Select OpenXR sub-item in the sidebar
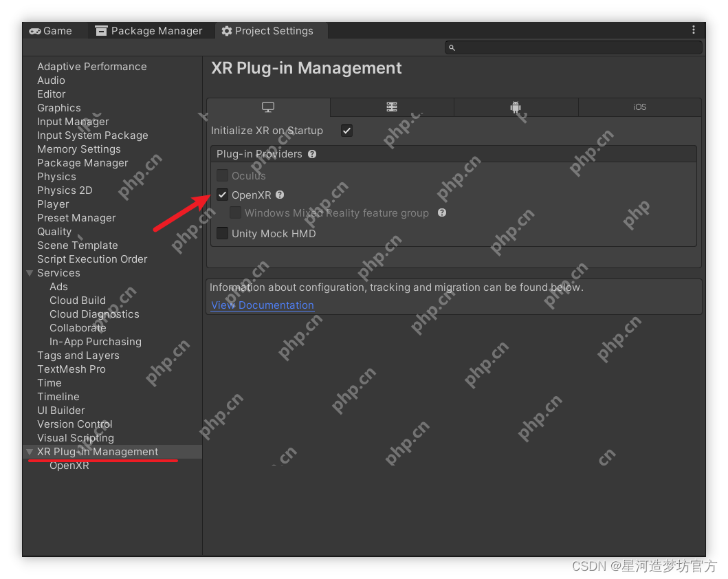 (x=69, y=466)
